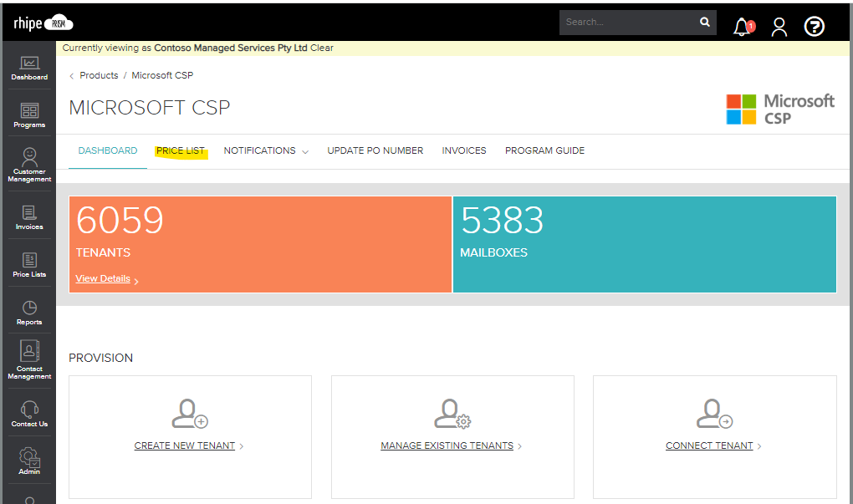Open the help question mark icon

(x=814, y=26)
